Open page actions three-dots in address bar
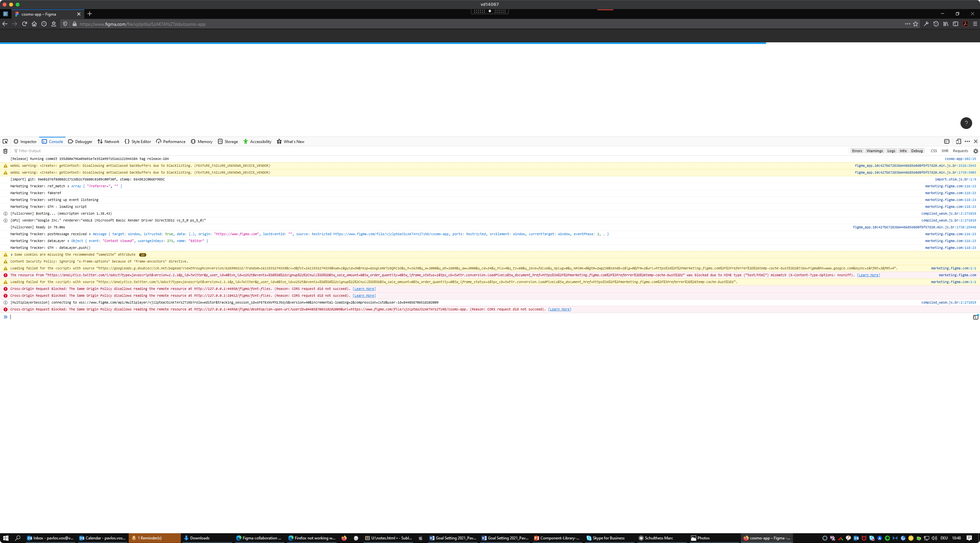Viewport: 980px width, 543px height. point(907,24)
